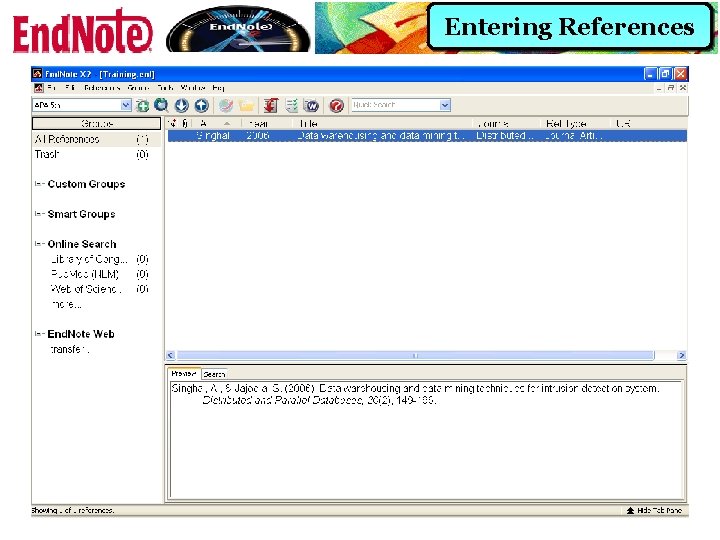This screenshot has height=540, width=720.
Task: Click the red Insert Citation icon
Action: tap(270, 106)
